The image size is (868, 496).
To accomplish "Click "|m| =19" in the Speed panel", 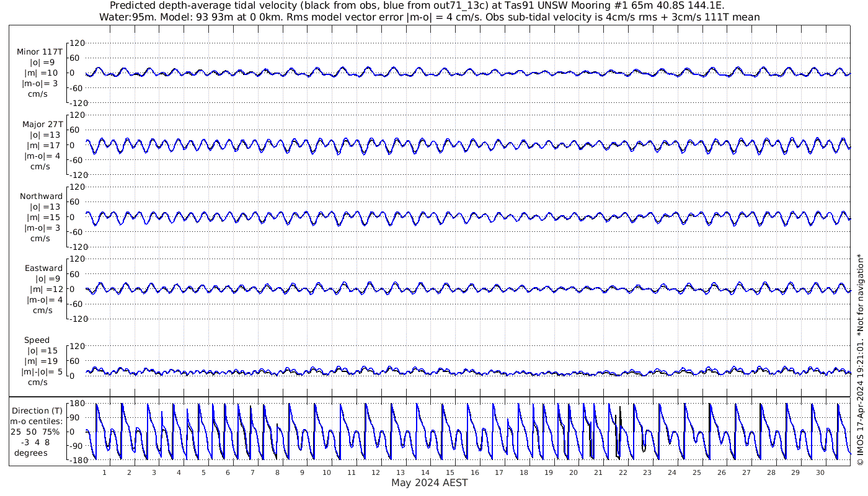I will [42, 361].
